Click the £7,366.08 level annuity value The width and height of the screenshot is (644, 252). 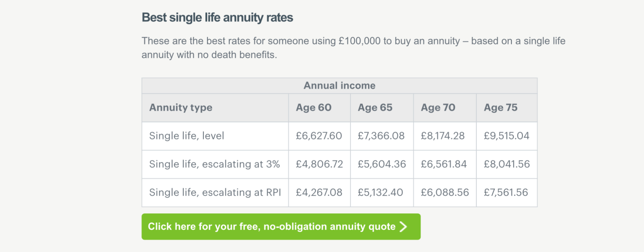[x=381, y=136]
